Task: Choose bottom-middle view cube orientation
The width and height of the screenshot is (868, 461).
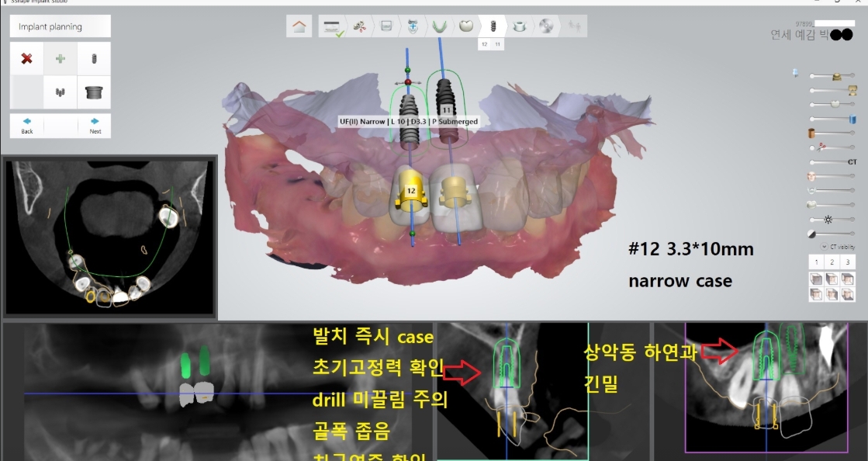Action: tap(832, 294)
